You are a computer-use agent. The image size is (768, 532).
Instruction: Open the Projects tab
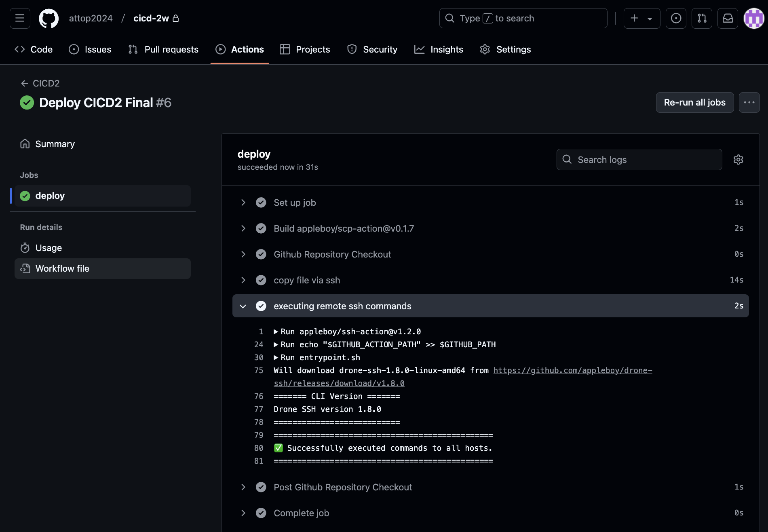tap(305, 49)
